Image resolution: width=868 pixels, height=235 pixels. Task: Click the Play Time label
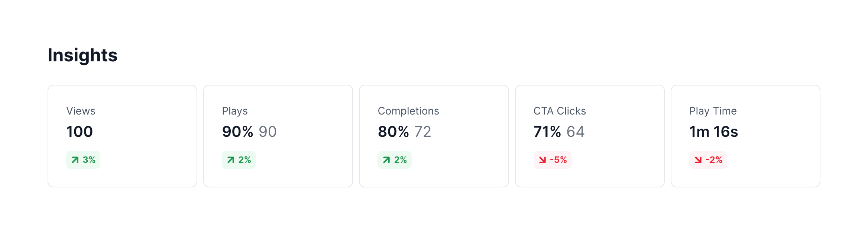point(713,111)
